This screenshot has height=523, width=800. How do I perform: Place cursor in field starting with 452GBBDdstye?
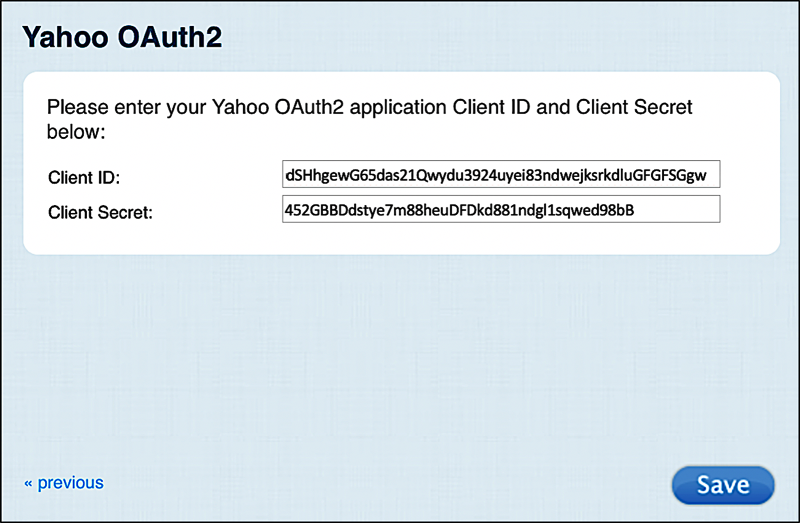coord(501,210)
